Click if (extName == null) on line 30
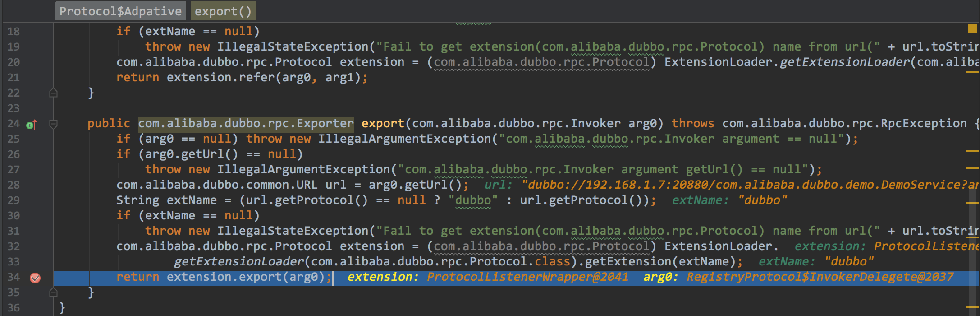 (x=188, y=216)
